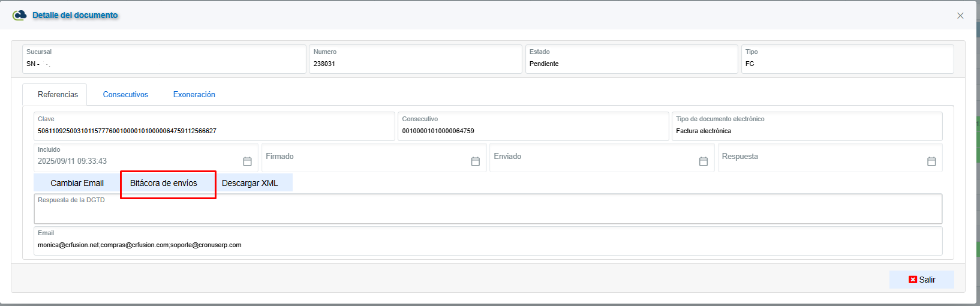Click the cloud logo beside Detalle del documento

click(20, 15)
